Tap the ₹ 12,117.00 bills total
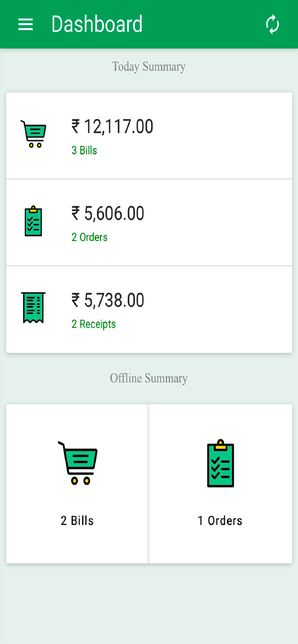 pyautogui.click(x=112, y=126)
